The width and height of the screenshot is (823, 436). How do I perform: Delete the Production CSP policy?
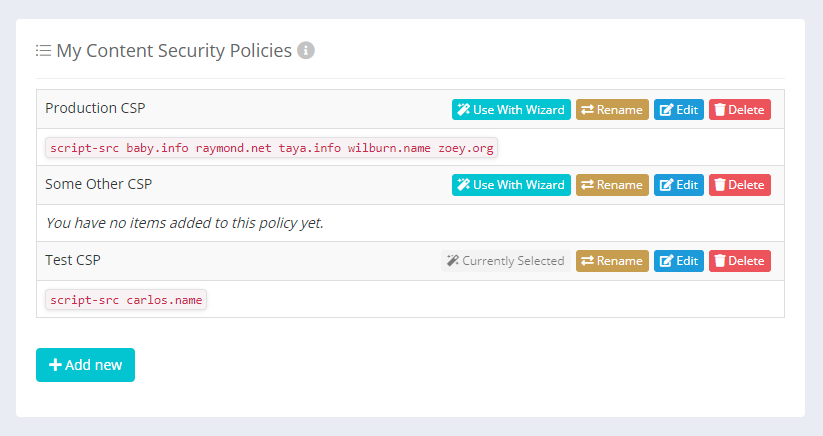pyautogui.click(x=740, y=109)
